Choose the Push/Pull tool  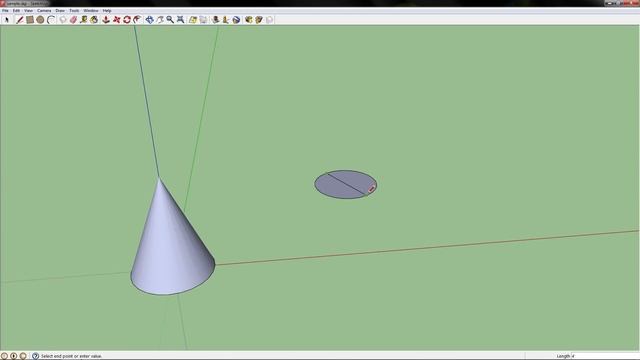coord(106,20)
